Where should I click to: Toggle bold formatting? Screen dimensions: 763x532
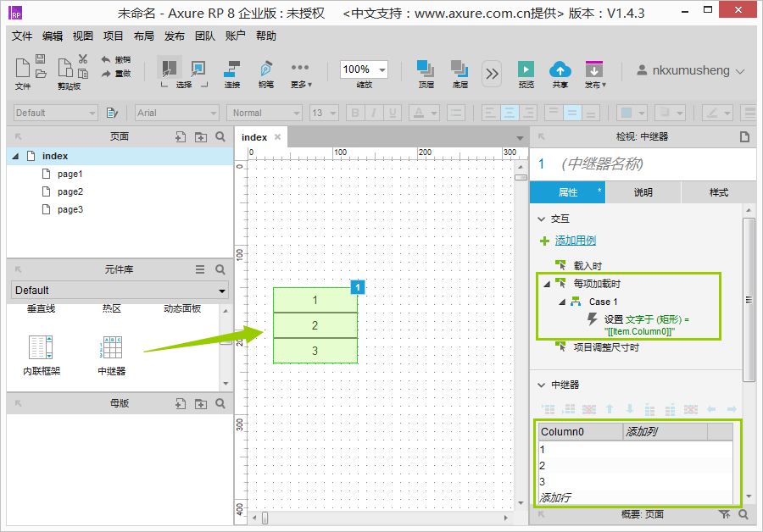[355, 113]
